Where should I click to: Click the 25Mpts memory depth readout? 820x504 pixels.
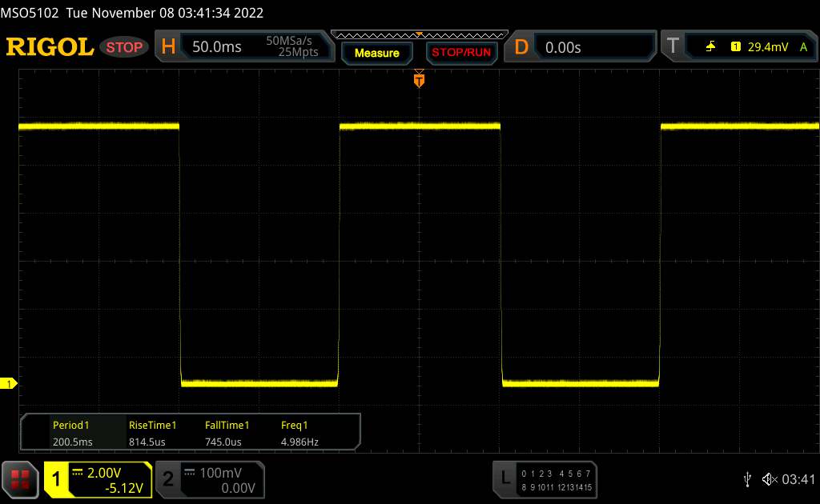(x=298, y=52)
